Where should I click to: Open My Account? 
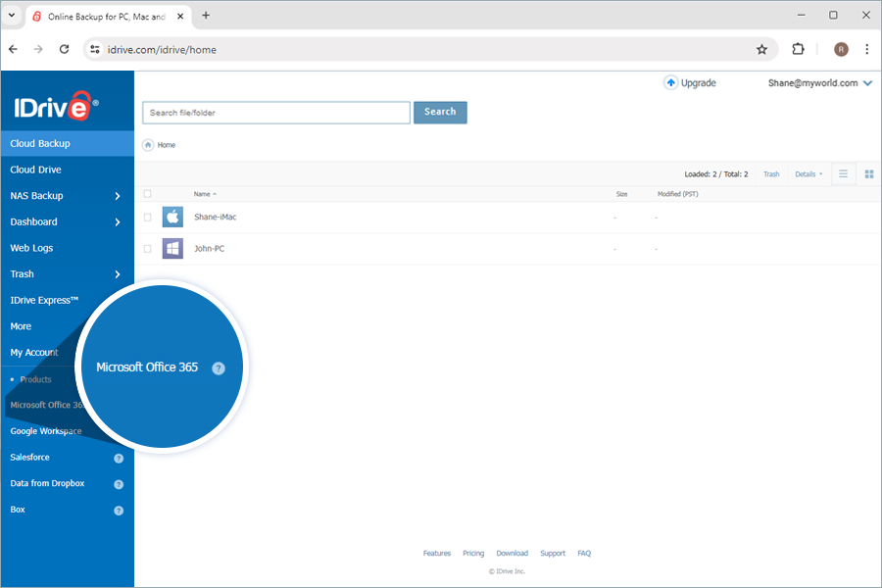(x=34, y=352)
